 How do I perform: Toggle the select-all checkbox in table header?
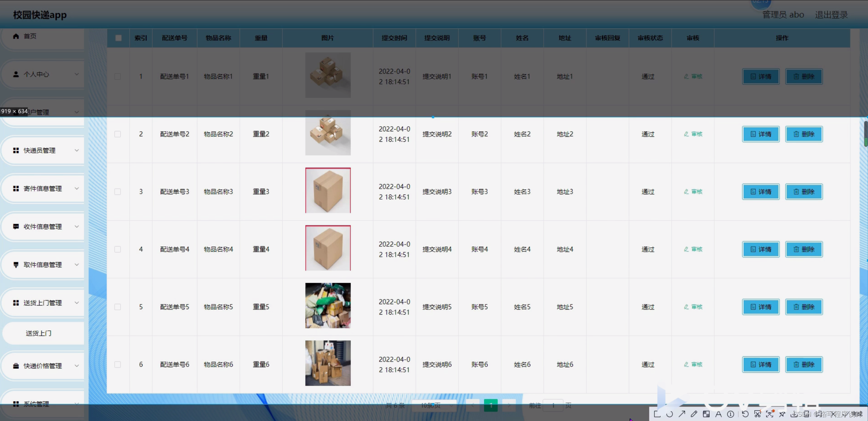[118, 38]
